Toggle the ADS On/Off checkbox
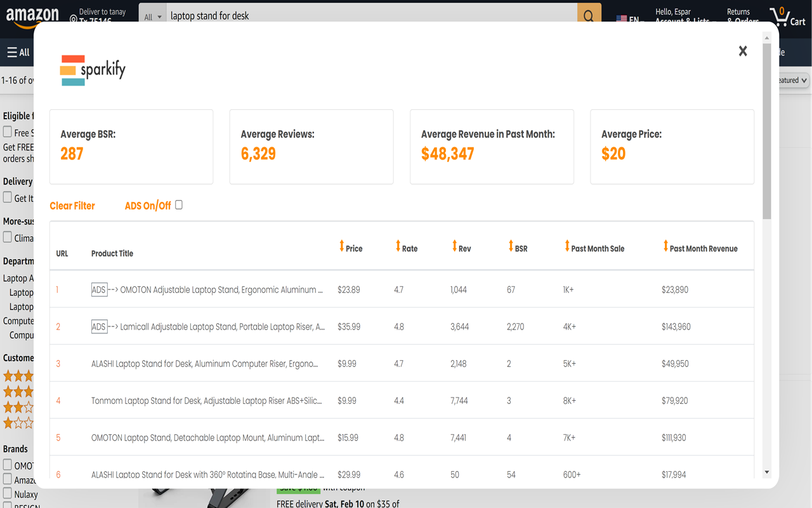The image size is (812, 508). pos(179,204)
